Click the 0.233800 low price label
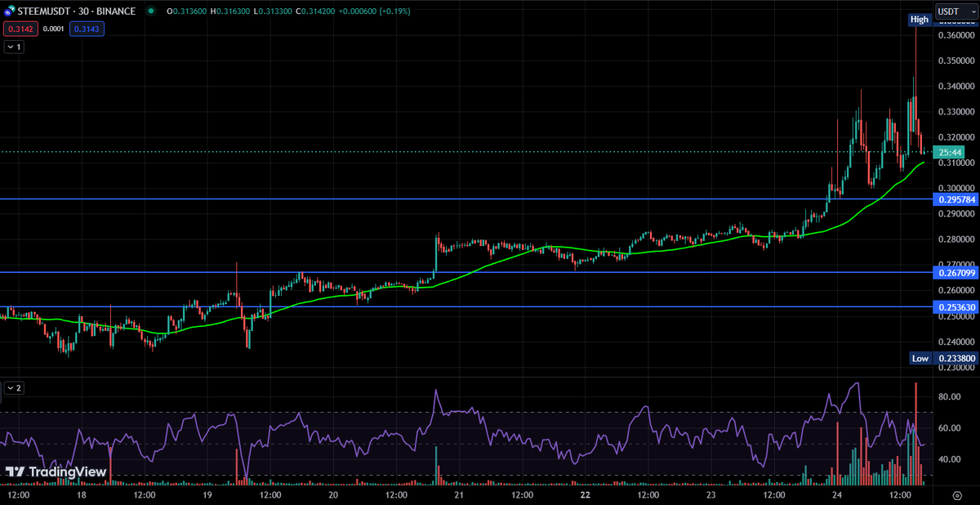 pos(955,358)
